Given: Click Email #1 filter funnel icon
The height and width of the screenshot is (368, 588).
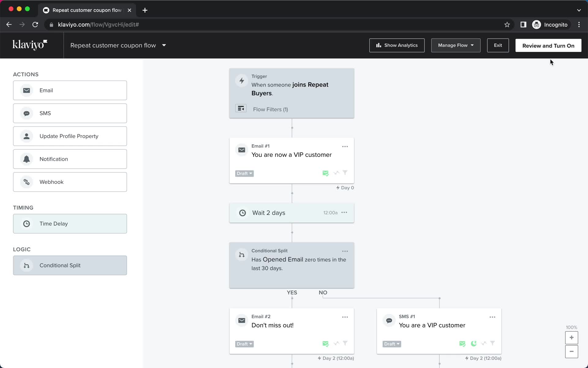Looking at the screenshot, I should (345, 173).
